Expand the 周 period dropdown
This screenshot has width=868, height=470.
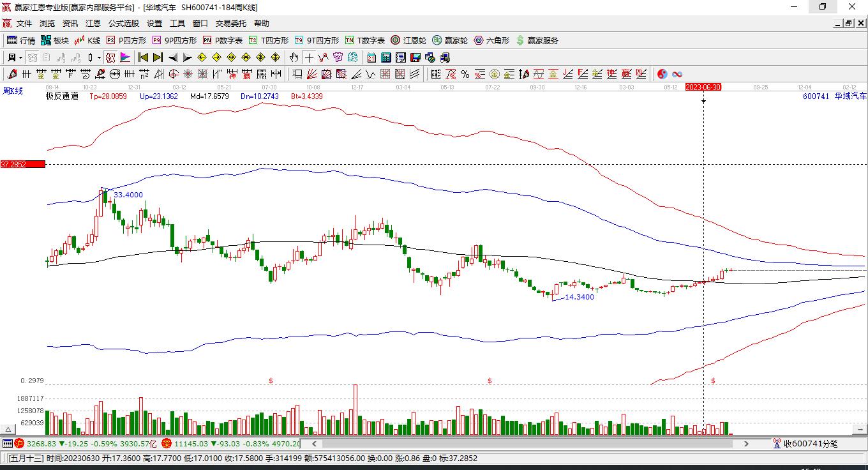(20, 57)
